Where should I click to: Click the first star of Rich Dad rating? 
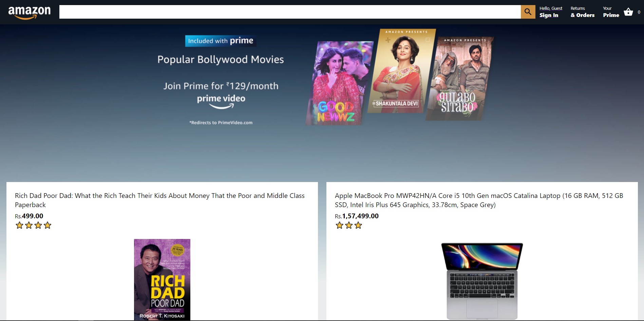click(19, 225)
